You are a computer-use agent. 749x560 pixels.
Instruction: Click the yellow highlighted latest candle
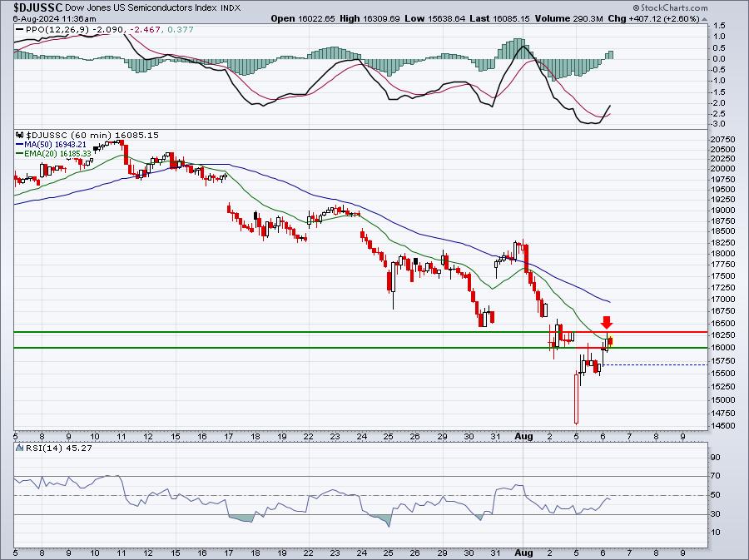(610, 339)
